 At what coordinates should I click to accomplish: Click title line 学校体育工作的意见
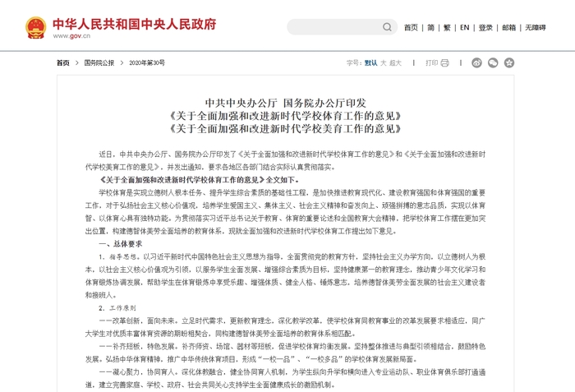(x=285, y=116)
